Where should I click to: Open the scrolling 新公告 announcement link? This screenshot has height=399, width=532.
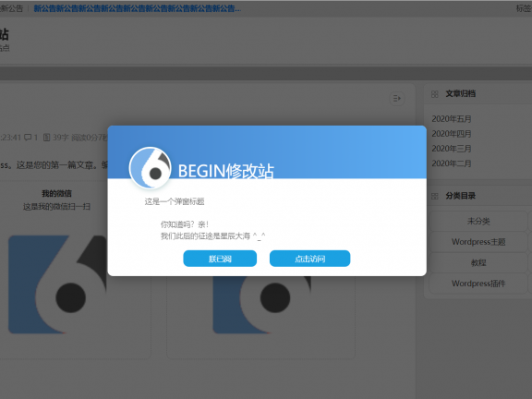pyautogui.click(x=137, y=8)
